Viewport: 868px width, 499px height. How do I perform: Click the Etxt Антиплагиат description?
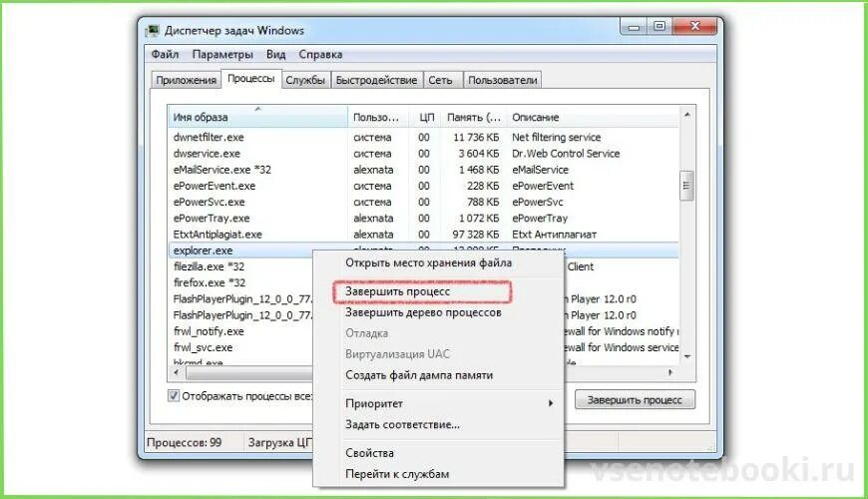point(554,235)
